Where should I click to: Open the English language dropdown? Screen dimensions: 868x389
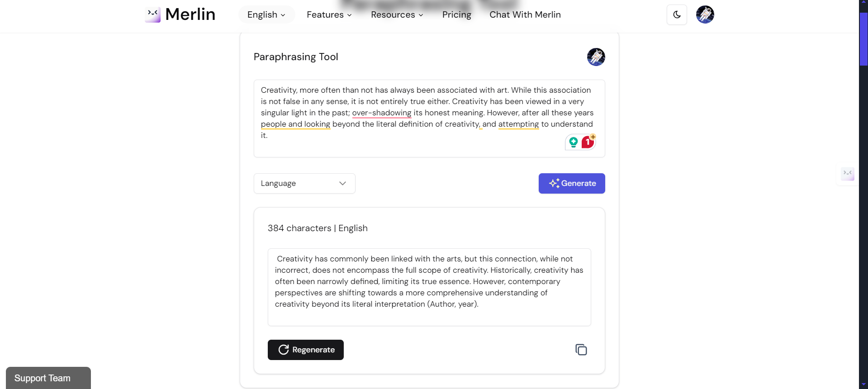266,14
